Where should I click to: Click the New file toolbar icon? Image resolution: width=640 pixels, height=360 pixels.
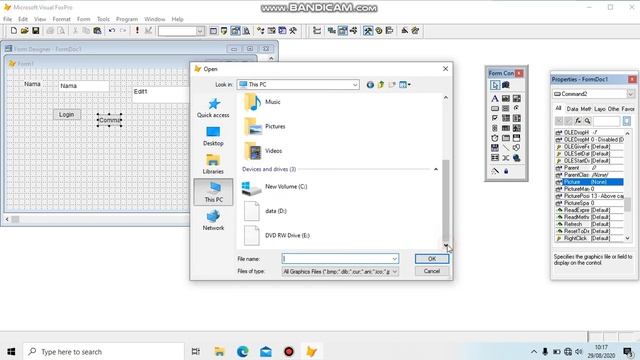coord(13,31)
